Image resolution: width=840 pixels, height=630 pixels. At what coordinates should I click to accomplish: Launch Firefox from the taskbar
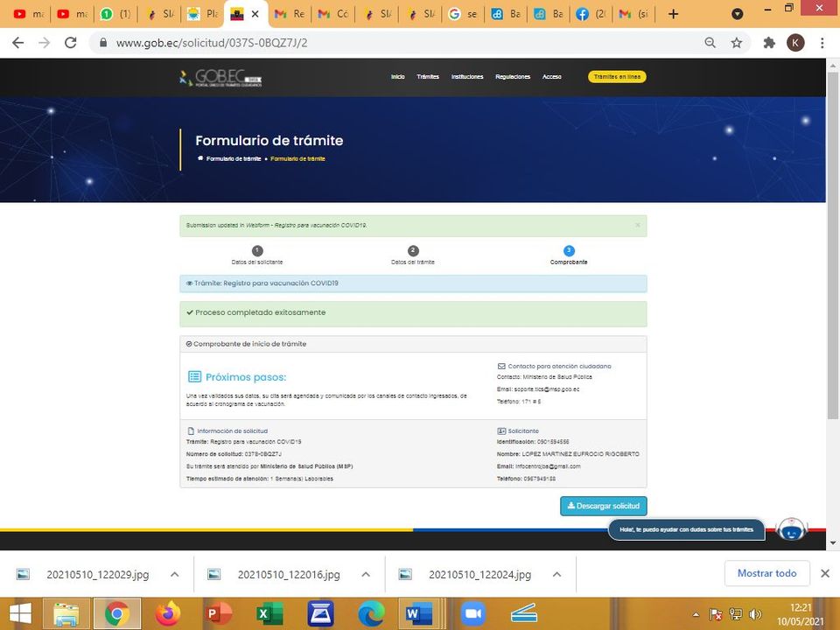166,614
